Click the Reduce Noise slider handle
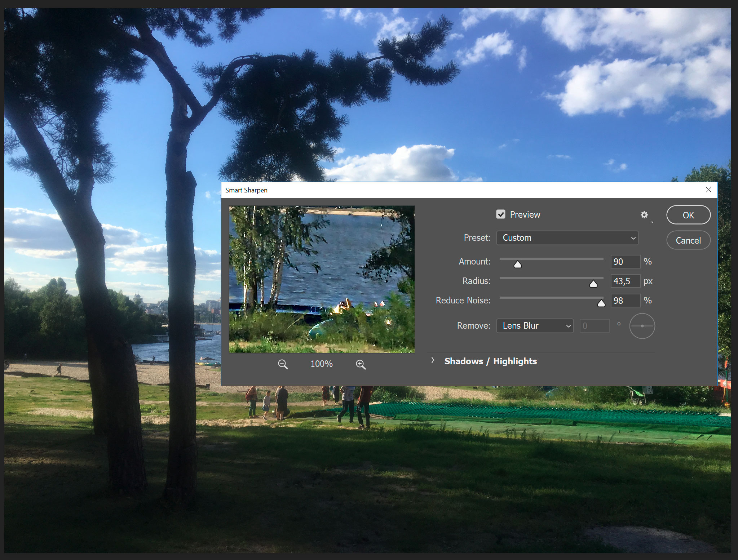 (x=601, y=304)
